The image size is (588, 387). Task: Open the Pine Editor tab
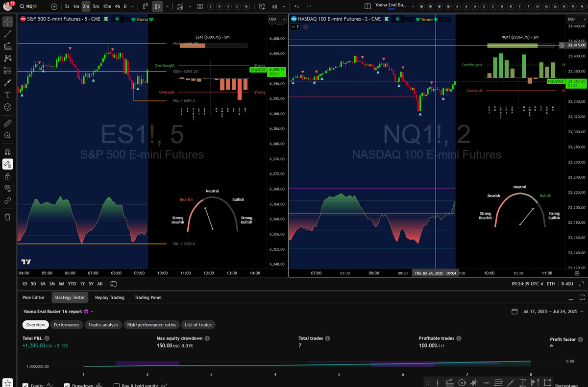click(x=34, y=297)
